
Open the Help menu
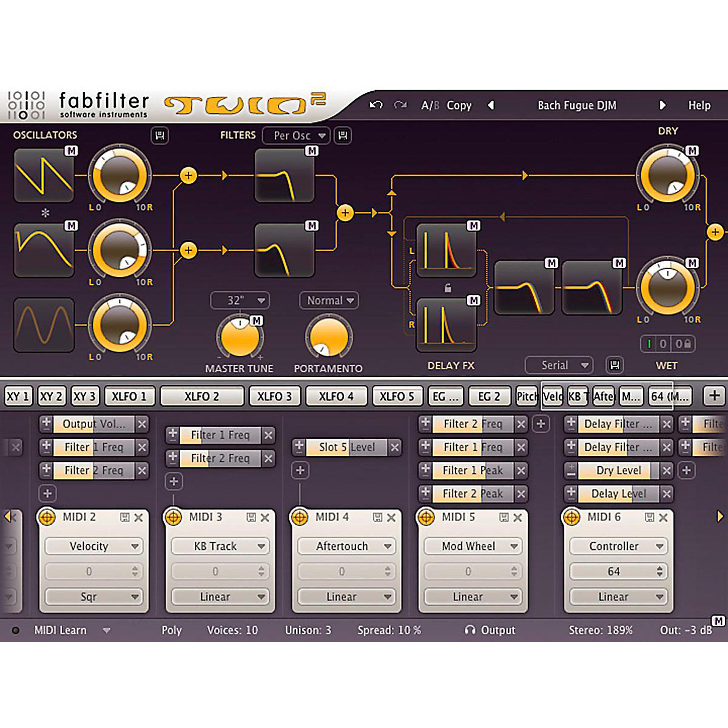pos(699,105)
